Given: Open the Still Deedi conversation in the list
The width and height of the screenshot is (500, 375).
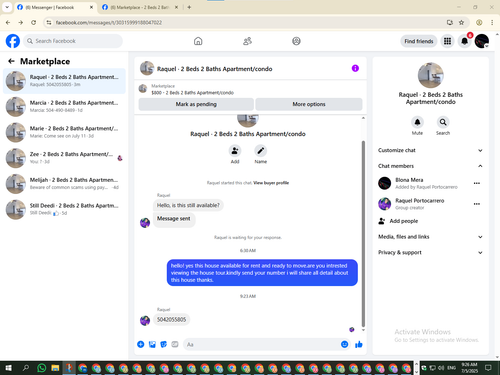Looking at the screenshot, I should pos(64,209).
